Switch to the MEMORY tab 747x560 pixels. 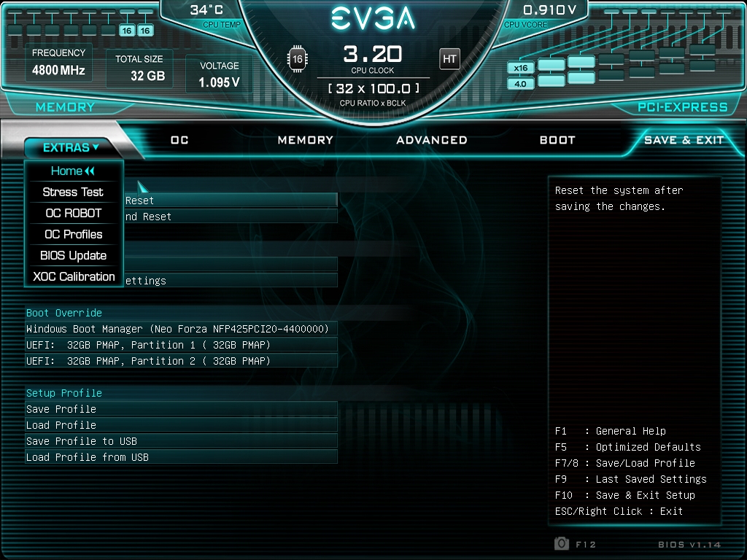306,140
